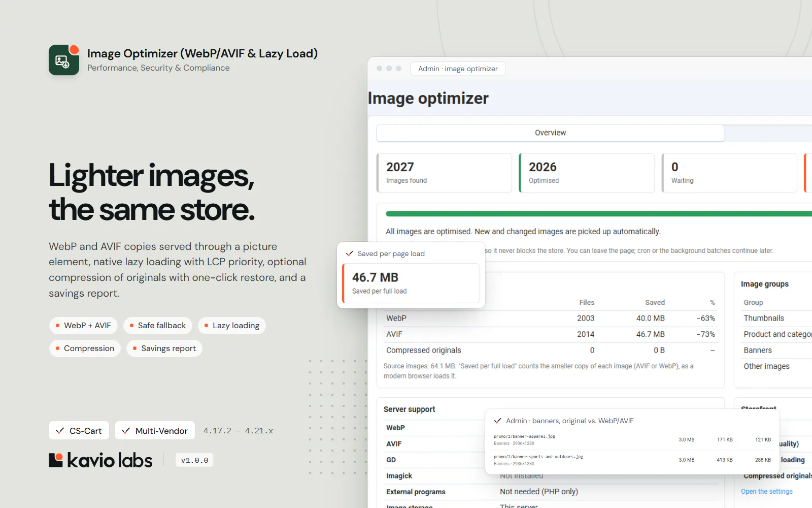The height and width of the screenshot is (508, 812).
Task: Click the 46.7 MB Saved per full load card
Action: point(411,283)
